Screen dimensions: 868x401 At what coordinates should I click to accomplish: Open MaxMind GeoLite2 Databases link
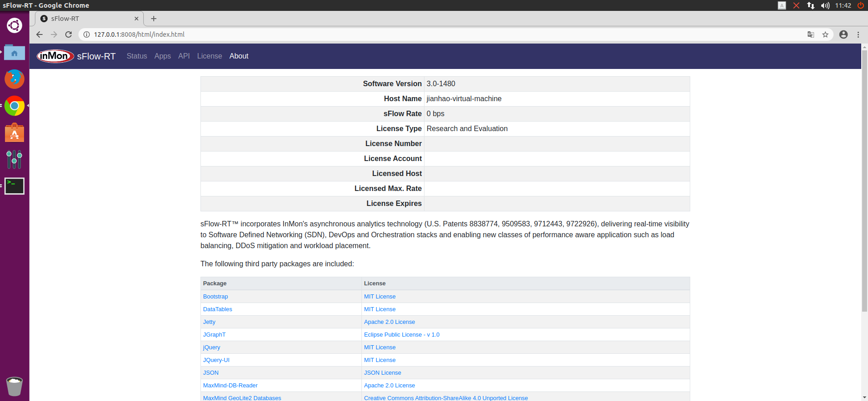(x=242, y=398)
